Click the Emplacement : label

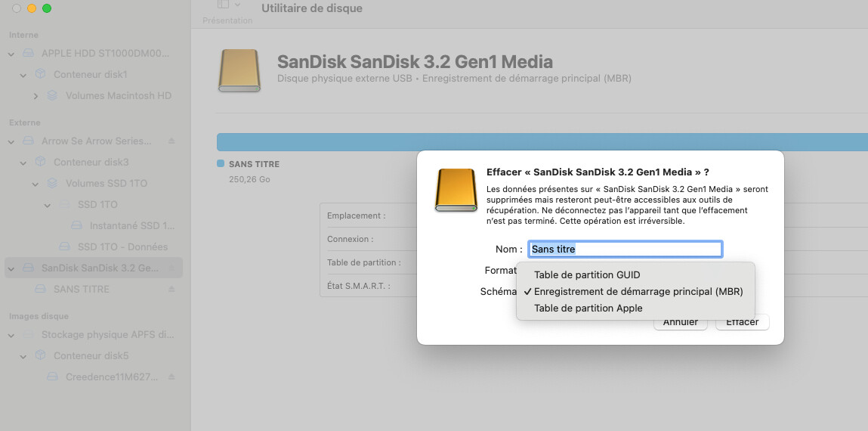pos(357,215)
